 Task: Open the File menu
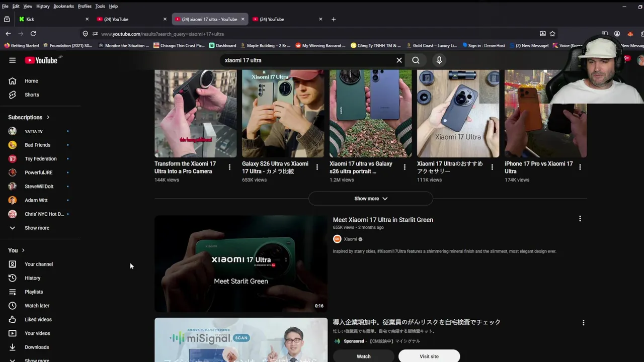pos(5,6)
